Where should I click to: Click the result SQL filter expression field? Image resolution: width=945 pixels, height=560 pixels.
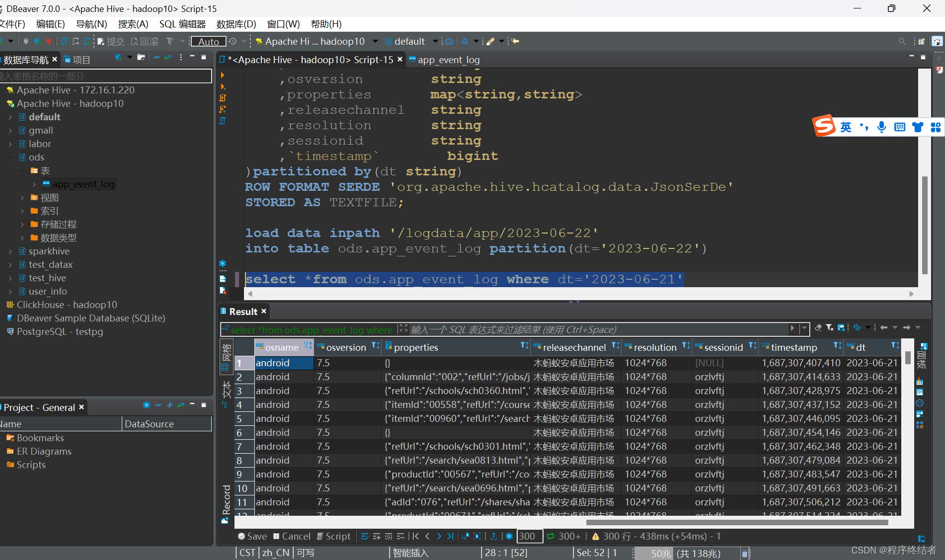point(599,329)
